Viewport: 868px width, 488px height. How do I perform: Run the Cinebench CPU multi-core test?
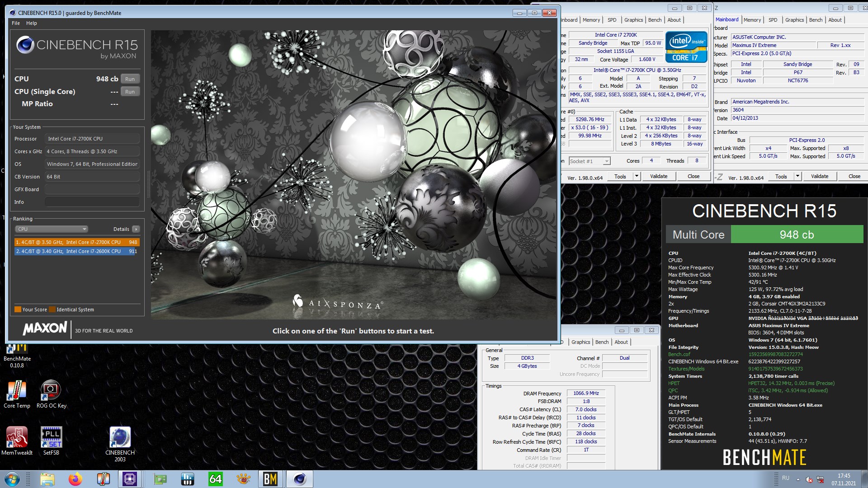130,79
